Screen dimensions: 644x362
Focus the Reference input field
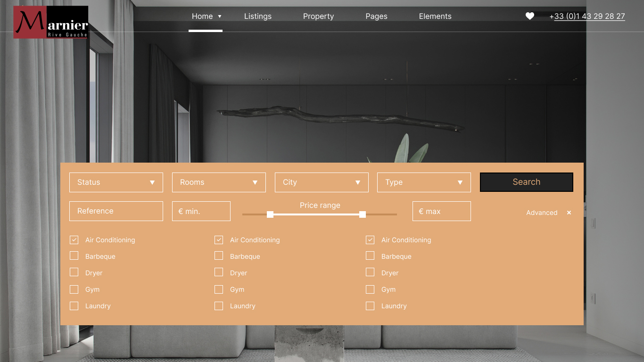[116, 211]
